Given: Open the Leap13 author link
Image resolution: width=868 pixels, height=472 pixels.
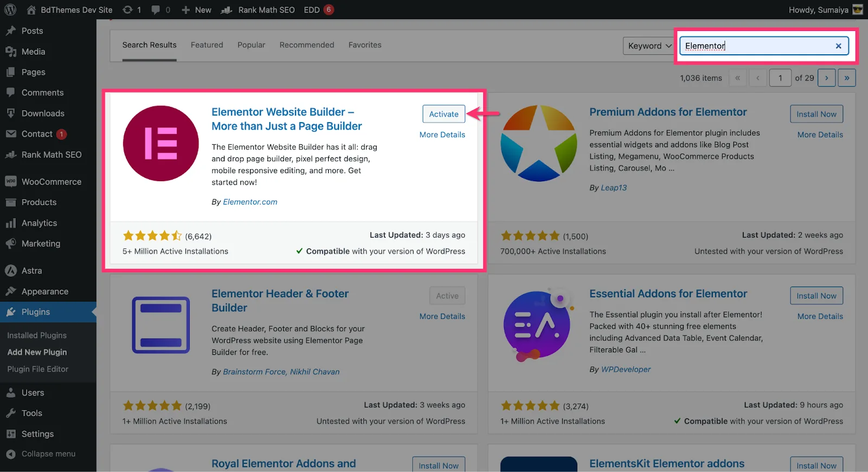Looking at the screenshot, I should 614,188.
